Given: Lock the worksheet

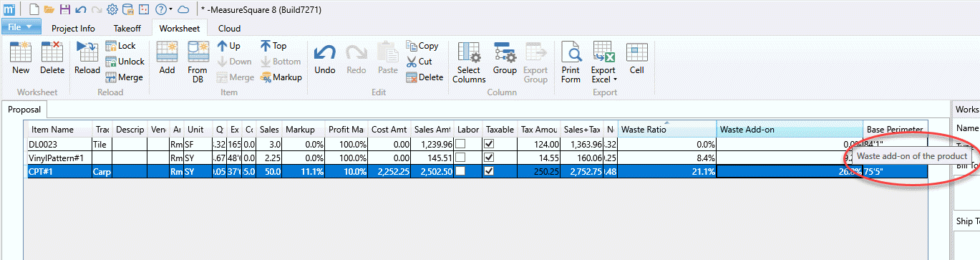Looking at the screenshot, I should [x=120, y=46].
